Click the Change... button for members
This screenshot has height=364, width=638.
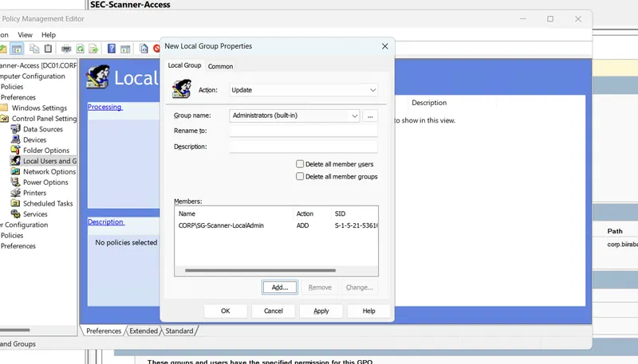tap(360, 288)
